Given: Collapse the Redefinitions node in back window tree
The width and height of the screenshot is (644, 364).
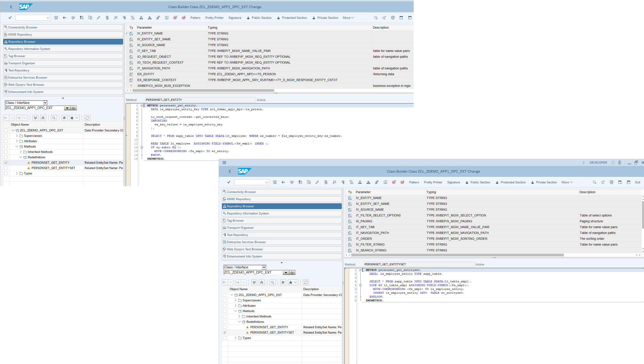Looking at the screenshot, I should coord(21,157).
